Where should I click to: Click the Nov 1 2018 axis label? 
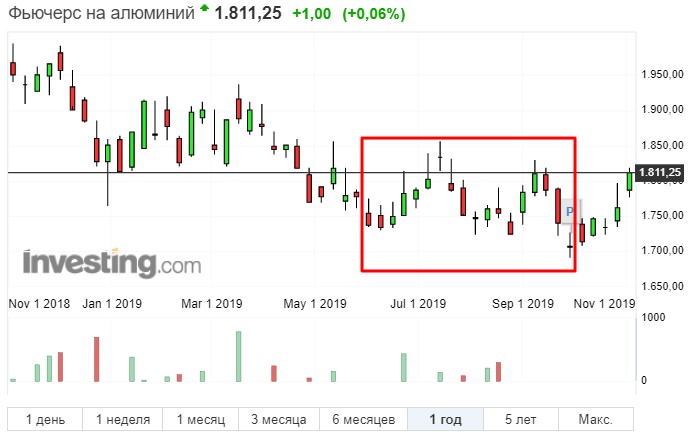coord(39,303)
